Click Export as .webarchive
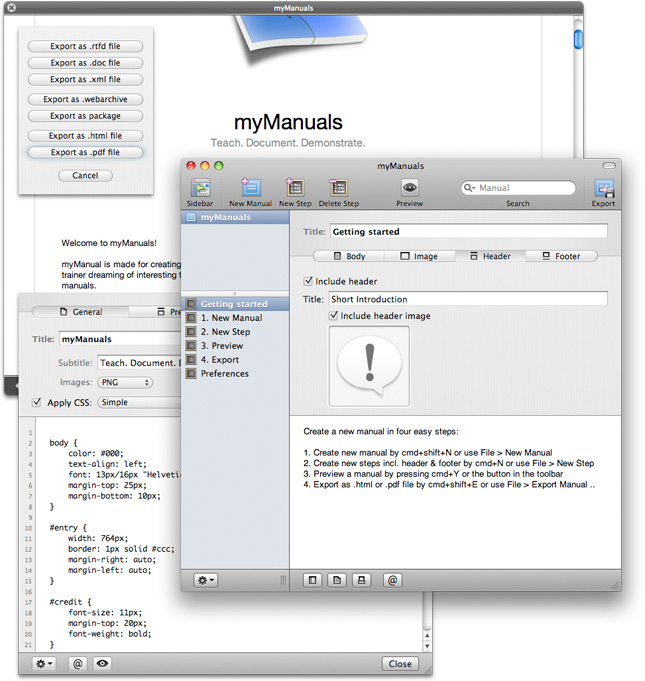 point(85,99)
